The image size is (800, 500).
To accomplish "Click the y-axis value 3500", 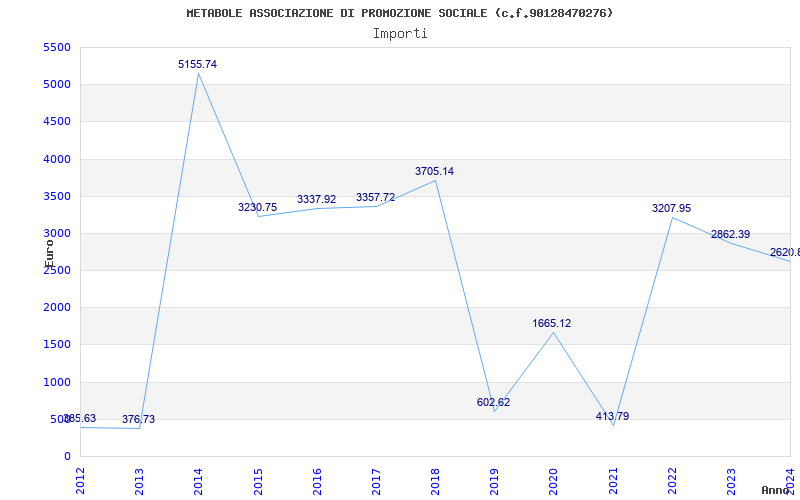I will click(57, 196).
